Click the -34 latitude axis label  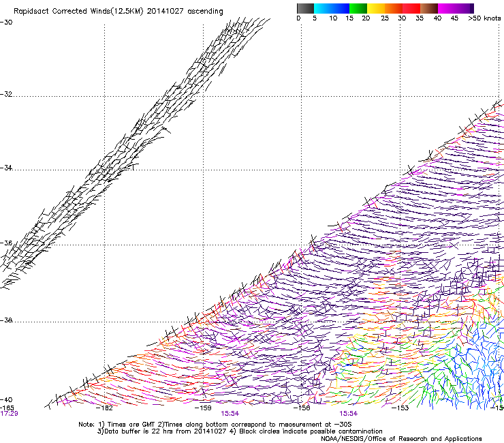(x=6, y=168)
